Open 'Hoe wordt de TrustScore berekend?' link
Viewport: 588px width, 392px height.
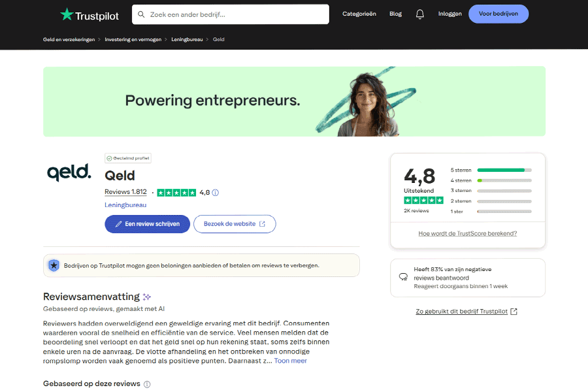point(467,233)
